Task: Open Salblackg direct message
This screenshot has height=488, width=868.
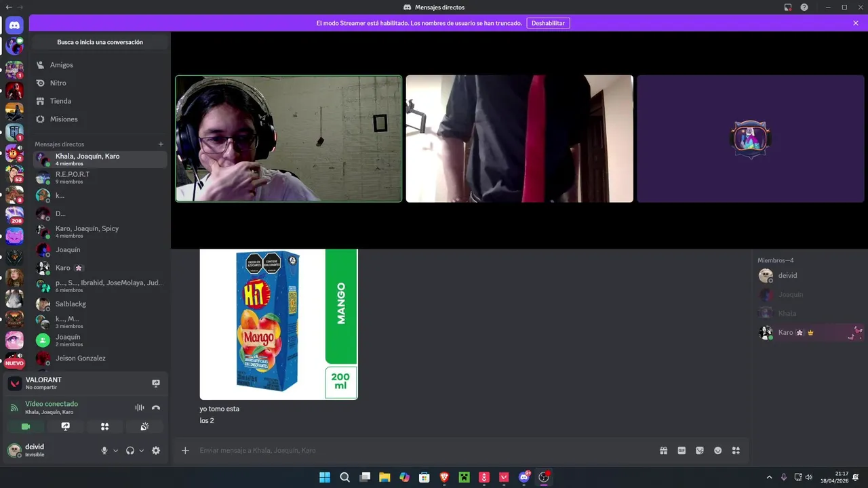Action: coord(100,304)
